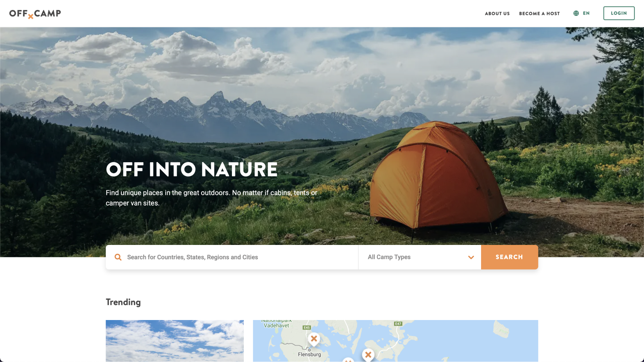This screenshot has height=362, width=644.
Task: Select the map pin above Flensburg
Action: click(314, 339)
